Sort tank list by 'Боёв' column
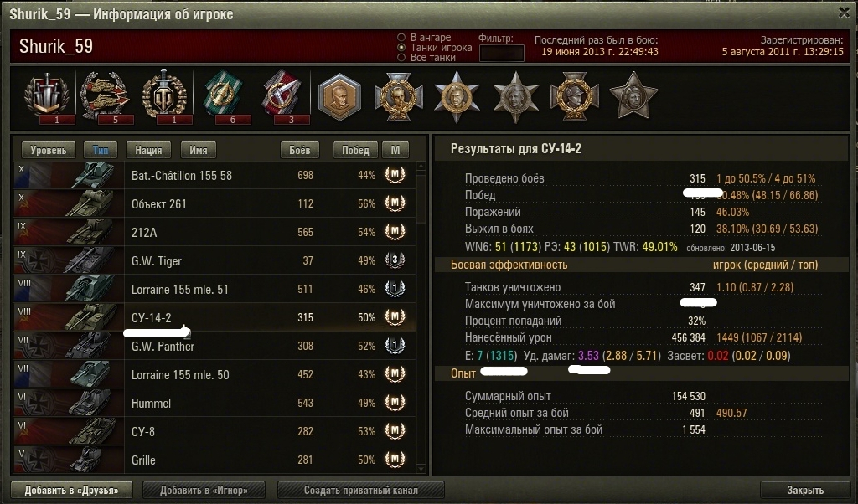Viewport: 858px width, 504px height. [x=299, y=150]
